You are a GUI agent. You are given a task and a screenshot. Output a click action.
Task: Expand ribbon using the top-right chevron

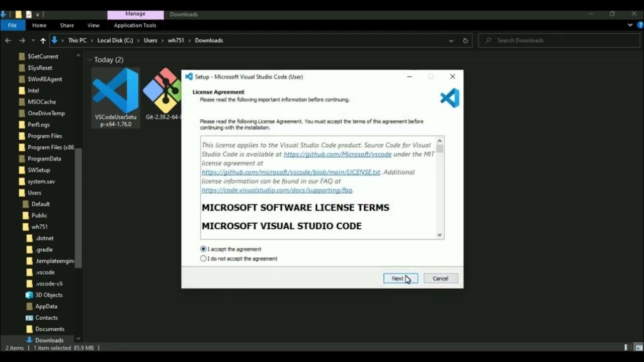(x=631, y=25)
